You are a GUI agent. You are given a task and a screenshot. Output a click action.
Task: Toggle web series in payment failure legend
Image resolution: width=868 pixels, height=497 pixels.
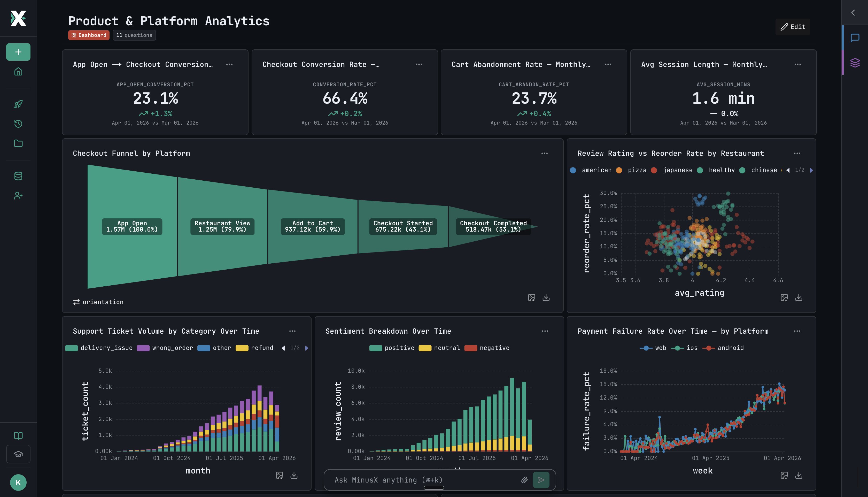coord(653,348)
